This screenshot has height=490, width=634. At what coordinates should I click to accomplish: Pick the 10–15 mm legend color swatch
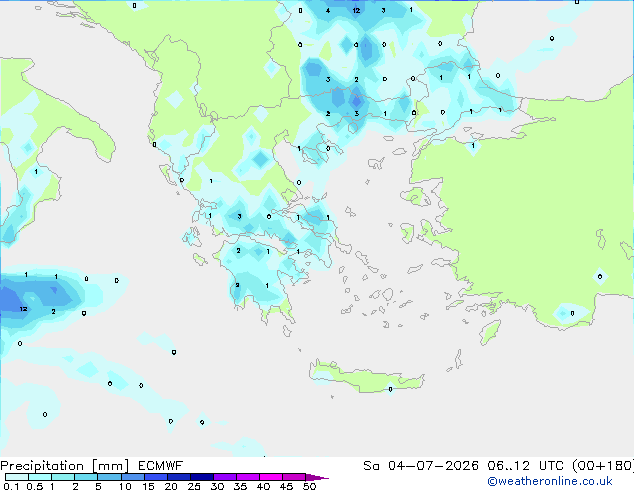pos(132,477)
